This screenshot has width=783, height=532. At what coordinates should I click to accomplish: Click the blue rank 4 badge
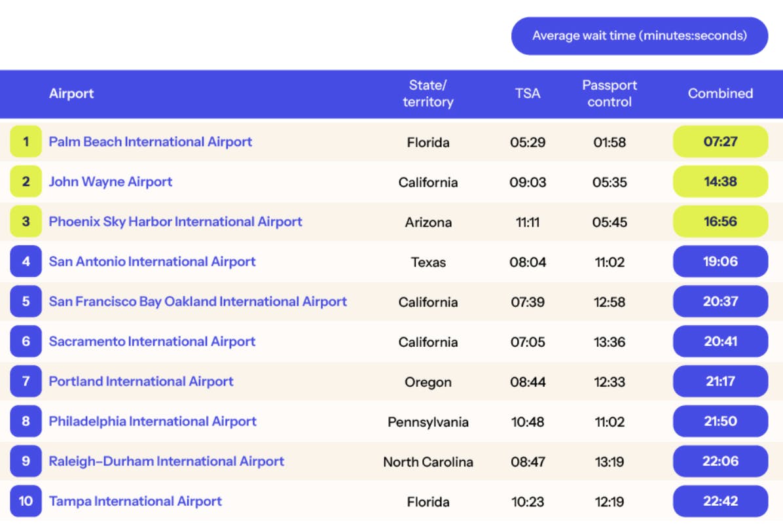[x=26, y=262]
